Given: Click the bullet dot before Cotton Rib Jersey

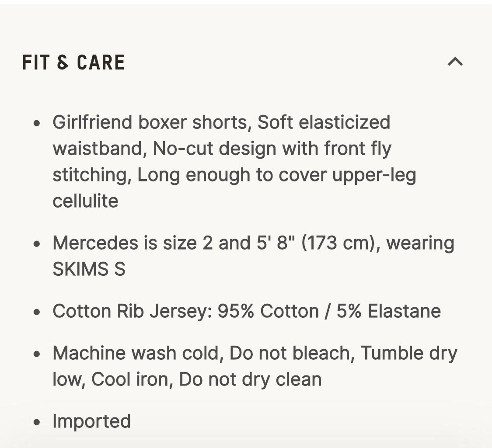Looking at the screenshot, I should 37,312.
